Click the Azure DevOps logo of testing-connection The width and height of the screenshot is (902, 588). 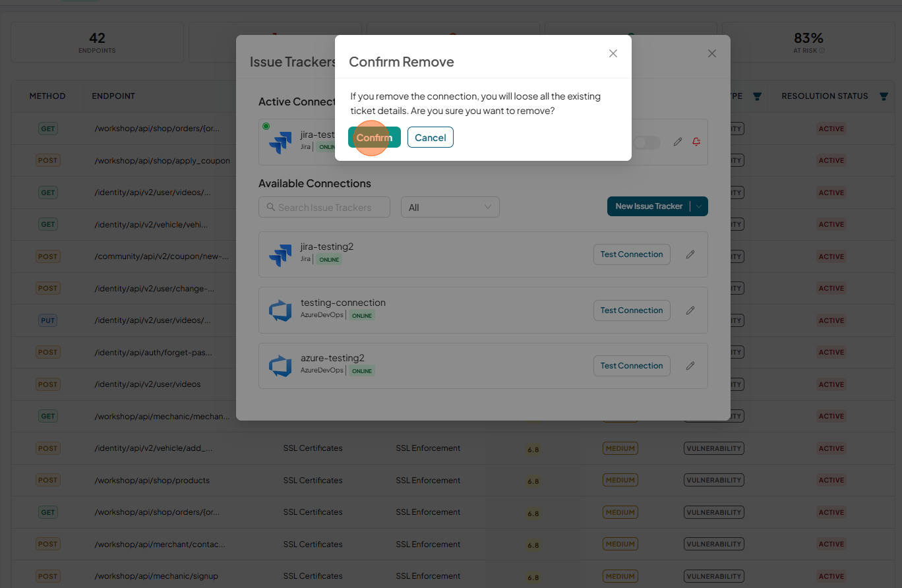pos(280,310)
